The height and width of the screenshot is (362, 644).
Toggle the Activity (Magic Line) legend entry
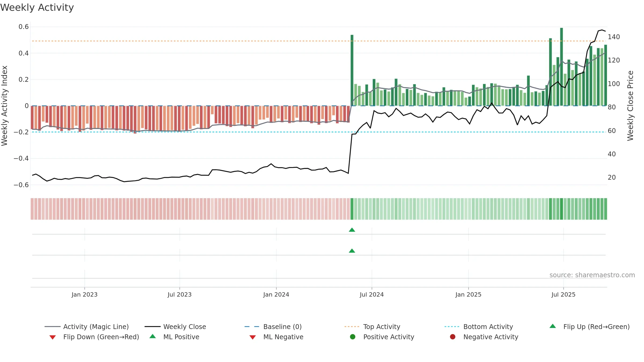click(87, 327)
